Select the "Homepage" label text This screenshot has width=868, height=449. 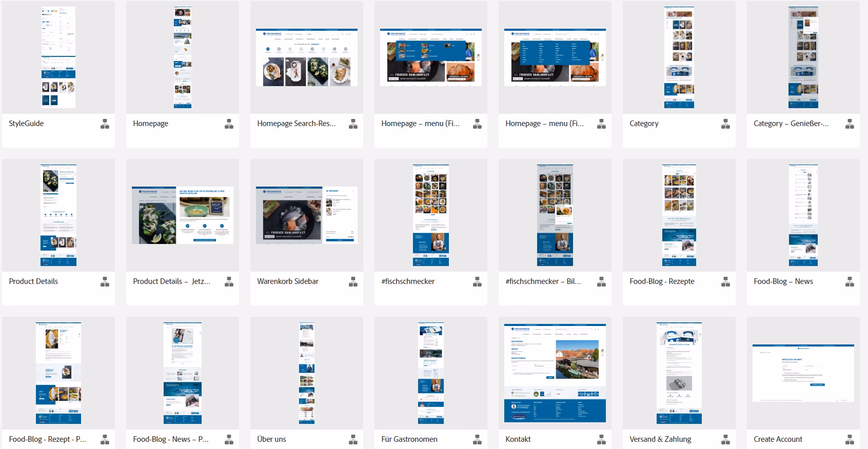[150, 124]
